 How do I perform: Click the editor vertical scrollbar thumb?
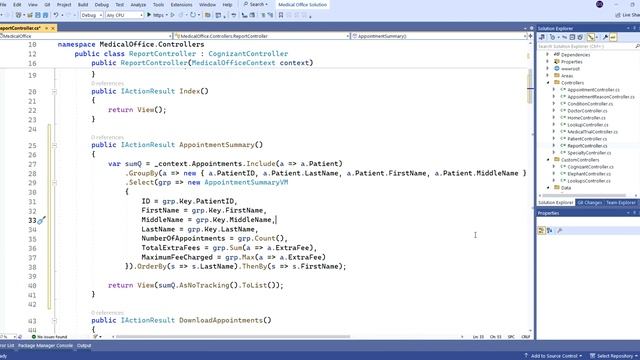pos(530,86)
